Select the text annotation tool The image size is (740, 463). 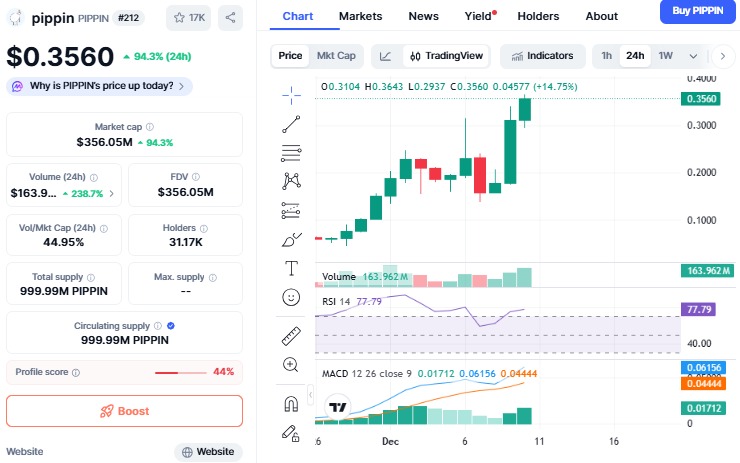(x=291, y=267)
